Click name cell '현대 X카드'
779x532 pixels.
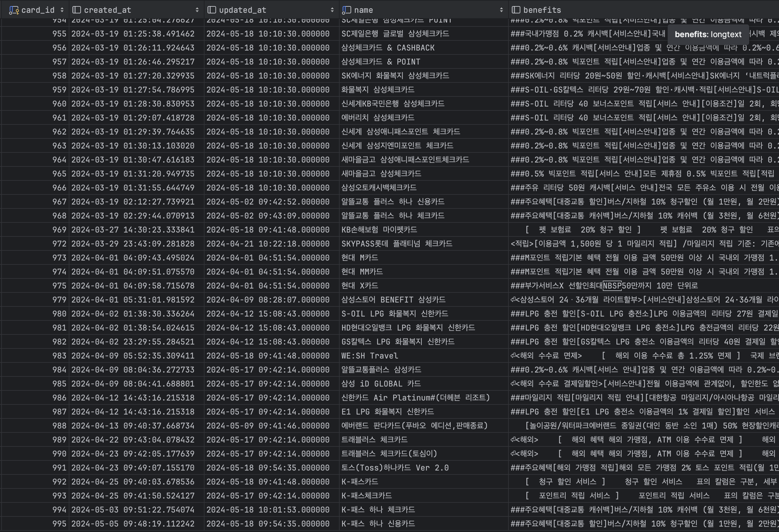[360, 285]
